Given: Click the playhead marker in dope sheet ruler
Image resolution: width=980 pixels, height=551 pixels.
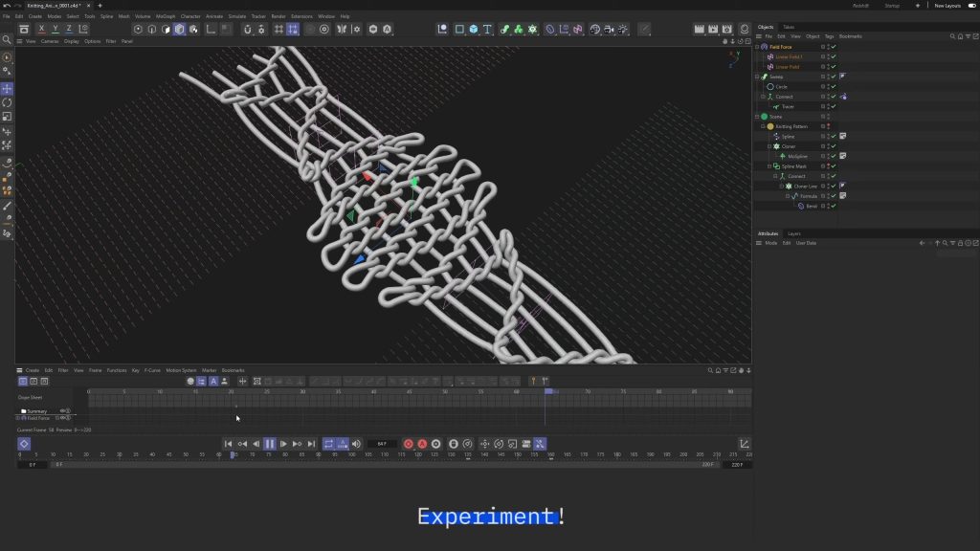Looking at the screenshot, I should pos(548,391).
